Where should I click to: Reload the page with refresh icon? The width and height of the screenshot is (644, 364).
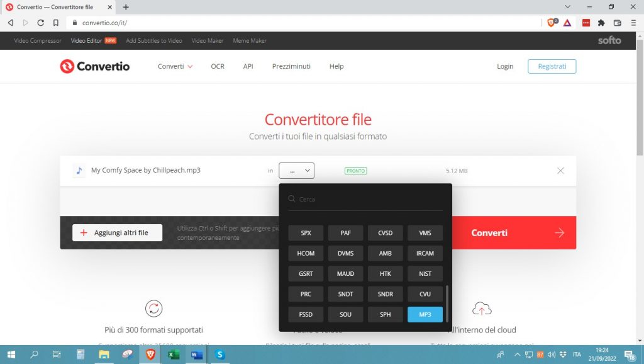point(40,23)
